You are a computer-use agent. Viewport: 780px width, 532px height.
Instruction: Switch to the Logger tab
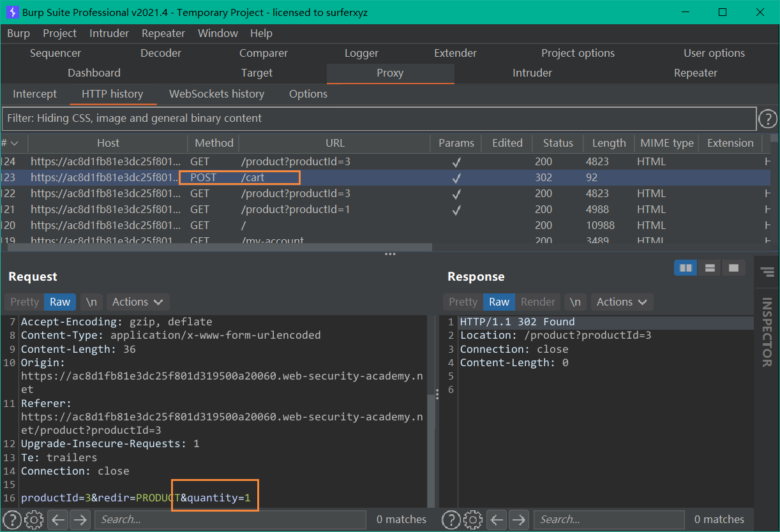(361, 54)
